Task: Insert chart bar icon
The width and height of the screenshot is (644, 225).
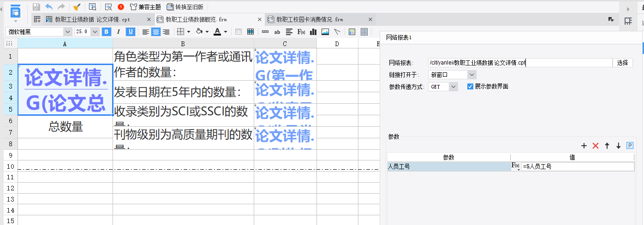Action: [x=313, y=32]
